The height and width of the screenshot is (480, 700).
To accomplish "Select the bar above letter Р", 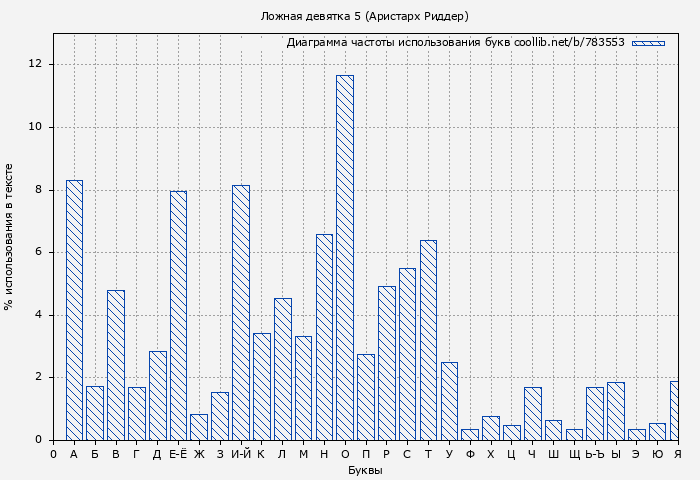I will pyautogui.click(x=386, y=363).
